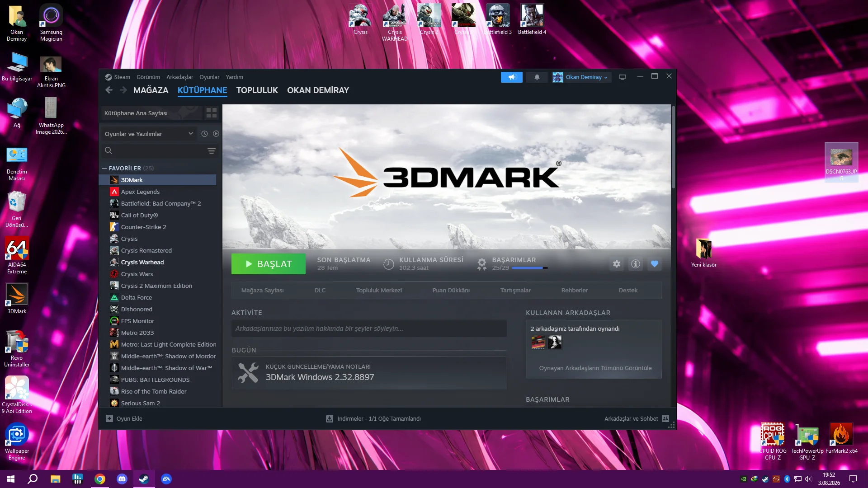Screen dimensions: 868x488
Task: Select Crysis Warhead in the library
Action: coord(157,262)
